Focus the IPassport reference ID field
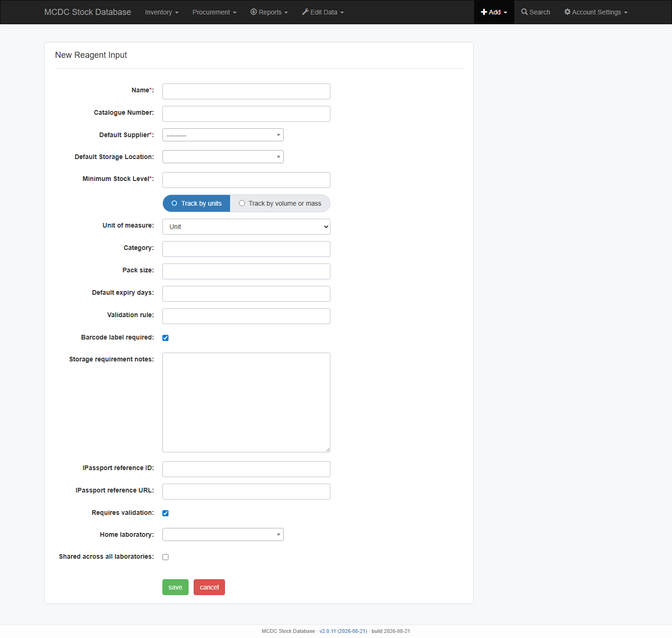The width and height of the screenshot is (672, 638). tap(246, 469)
